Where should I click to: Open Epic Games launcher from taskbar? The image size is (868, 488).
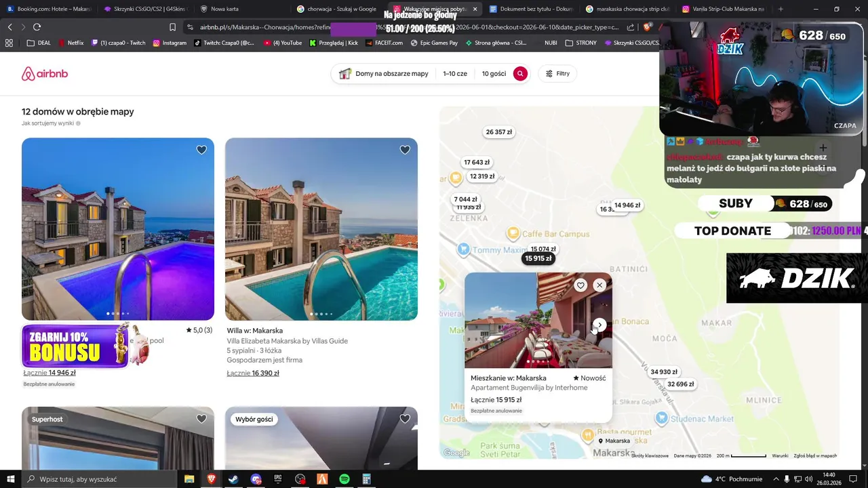pos(278,479)
